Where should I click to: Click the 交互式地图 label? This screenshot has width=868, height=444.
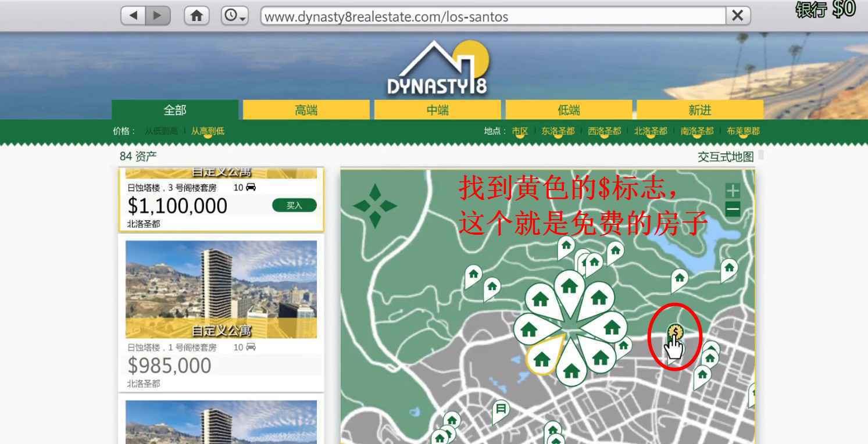(726, 157)
